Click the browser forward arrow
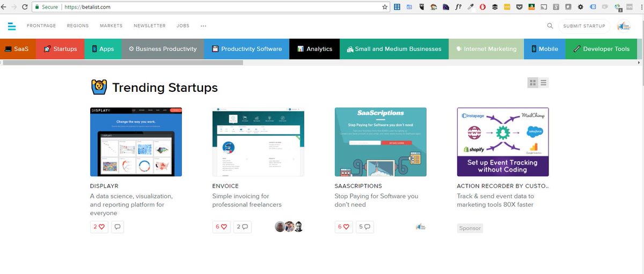 tap(14, 7)
